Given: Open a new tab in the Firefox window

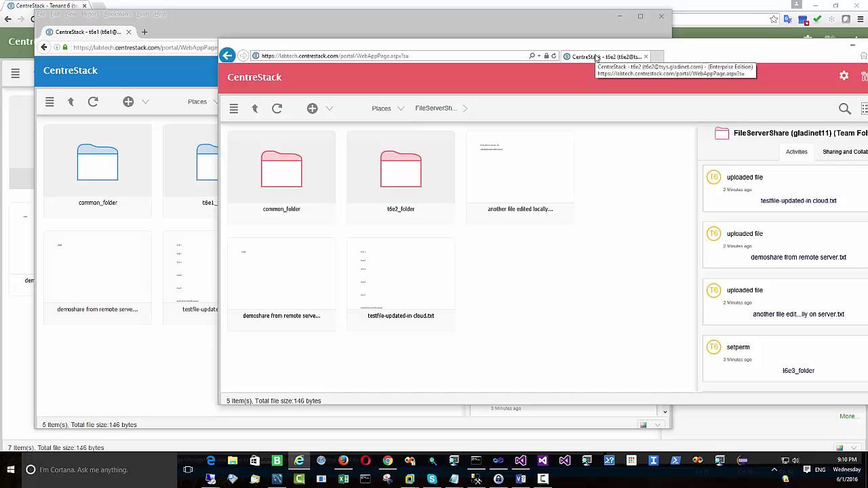Looking at the screenshot, I should [x=144, y=32].
